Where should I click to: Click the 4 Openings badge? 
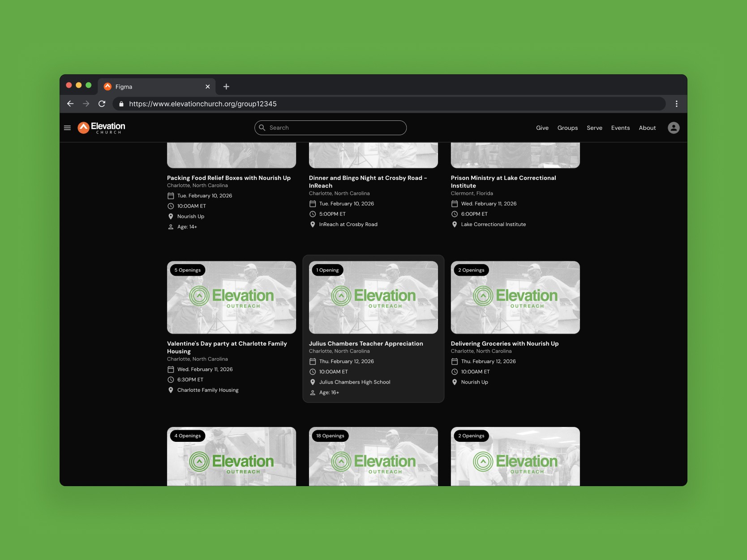point(188,436)
